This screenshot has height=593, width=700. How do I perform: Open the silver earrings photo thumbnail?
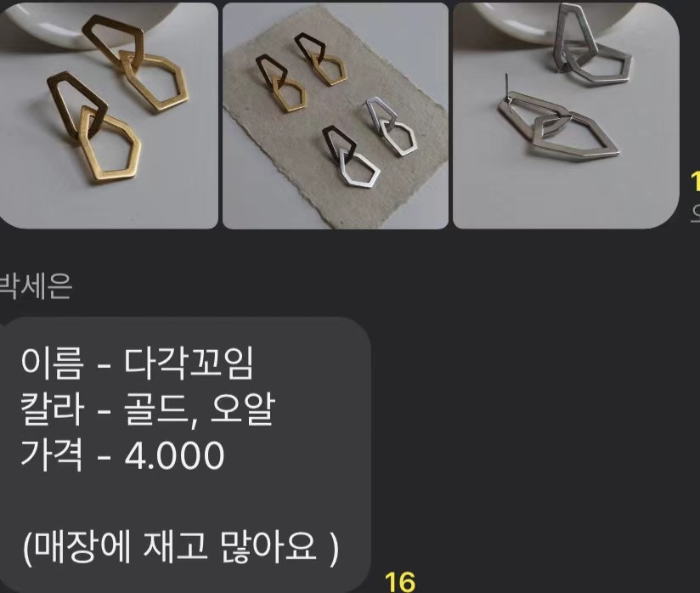[x=566, y=116]
